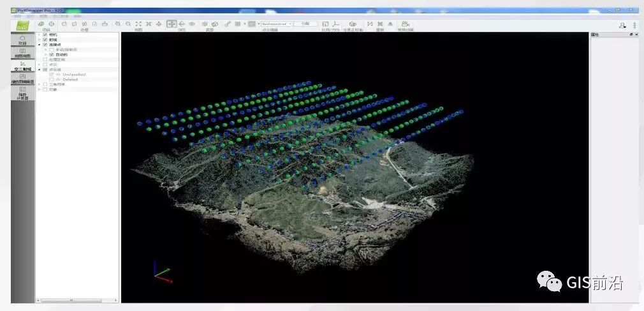Open the point group combo box in toolbar

click(x=277, y=24)
